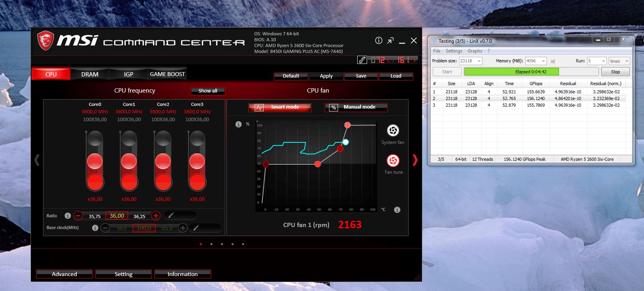Select LinX result row 2 with 156.1240 GFlops
Viewport: 644px width, 291px height.
pyautogui.click(x=528, y=98)
